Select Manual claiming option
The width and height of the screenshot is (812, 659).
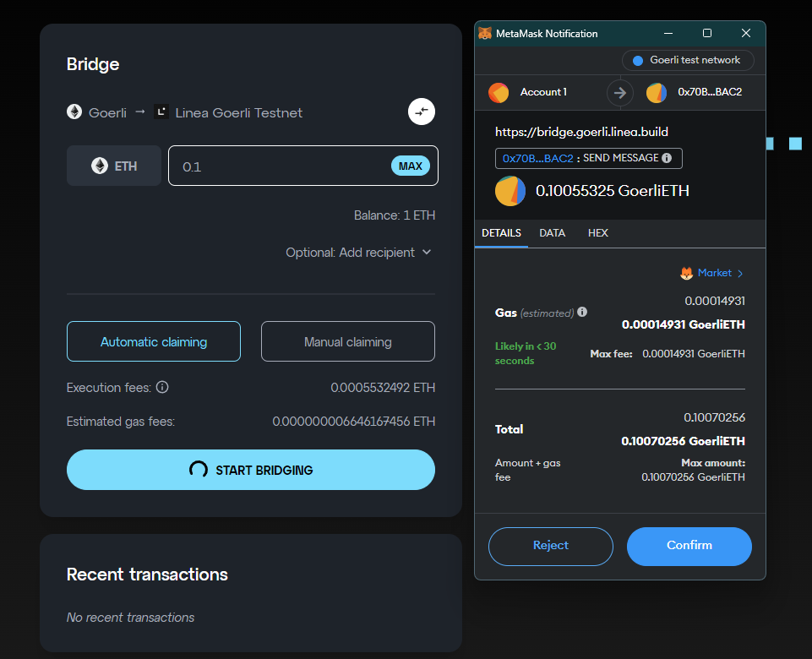(348, 341)
